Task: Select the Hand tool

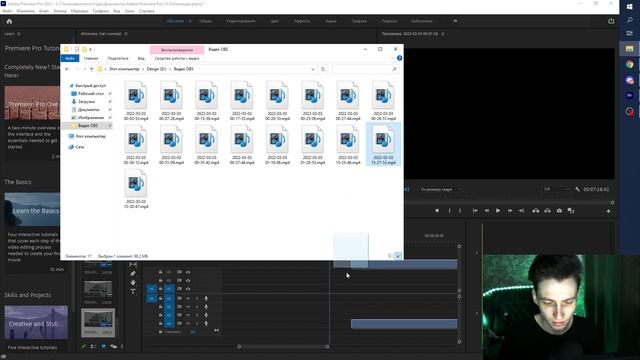Action: 133,282
